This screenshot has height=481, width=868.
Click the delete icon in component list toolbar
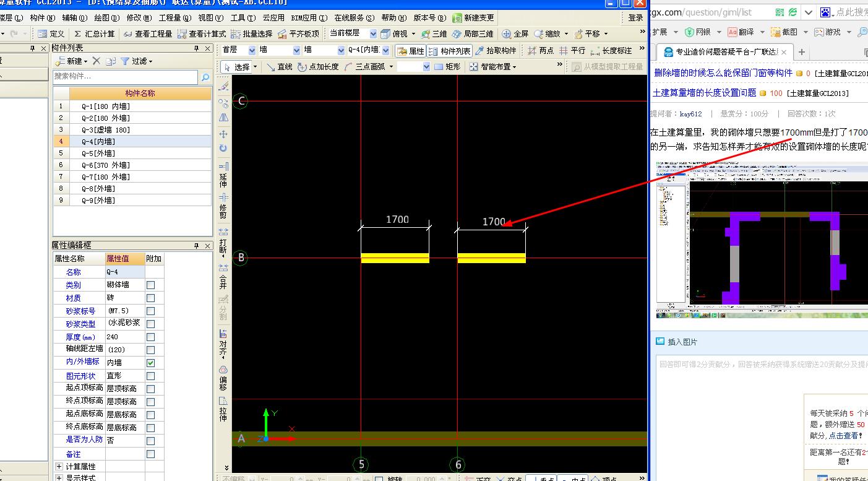96,61
